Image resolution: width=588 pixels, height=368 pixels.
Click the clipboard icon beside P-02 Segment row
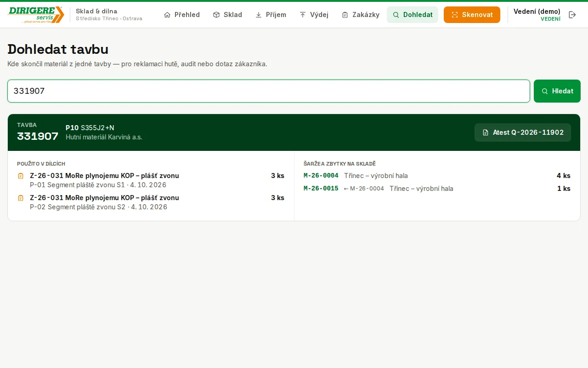point(21,198)
